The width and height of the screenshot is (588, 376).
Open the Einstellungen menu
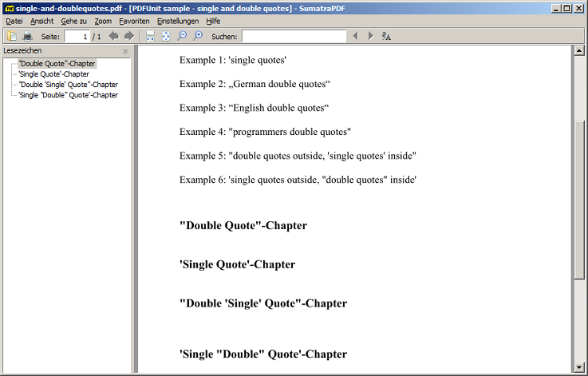[178, 21]
